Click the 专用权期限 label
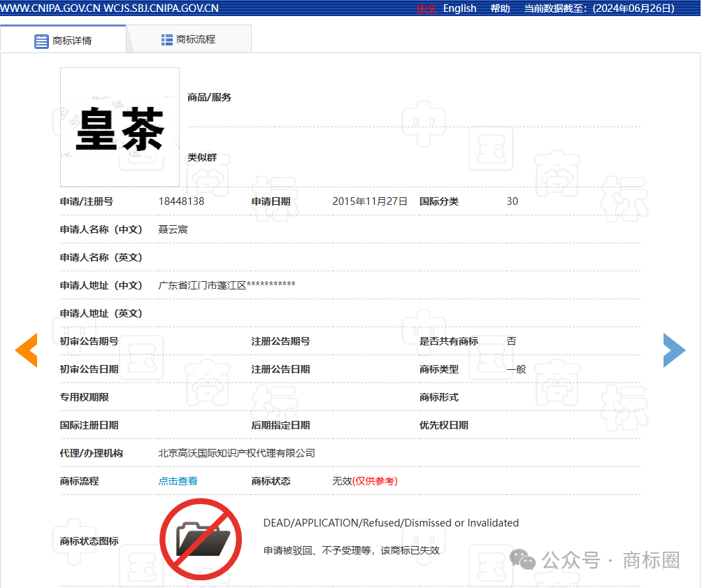The image size is (702, 588). click(x=84, y=397)
